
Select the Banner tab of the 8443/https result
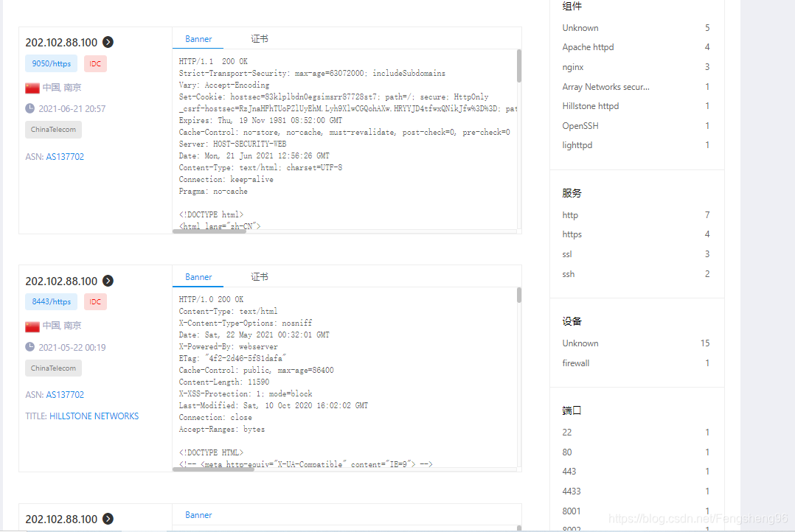[198, 277]
